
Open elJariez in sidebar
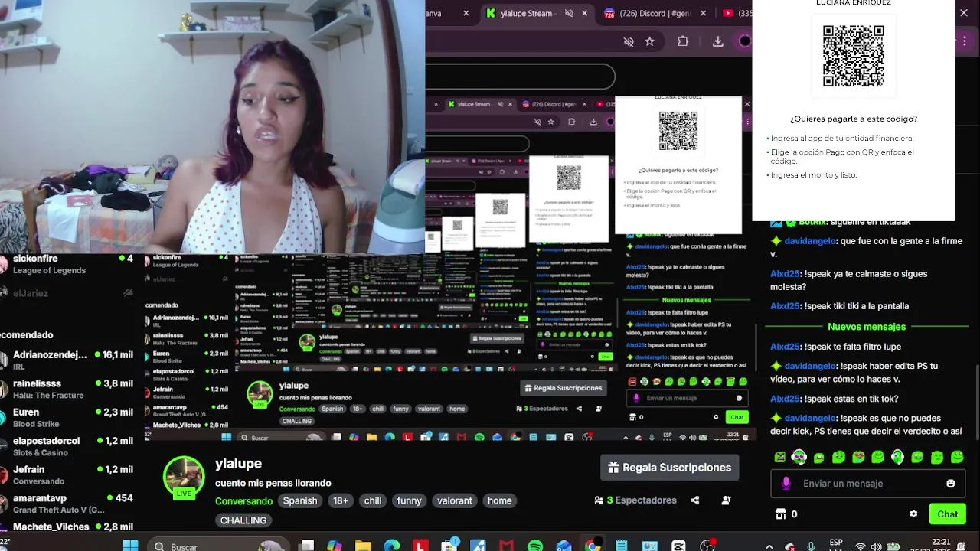click(67, 293)
